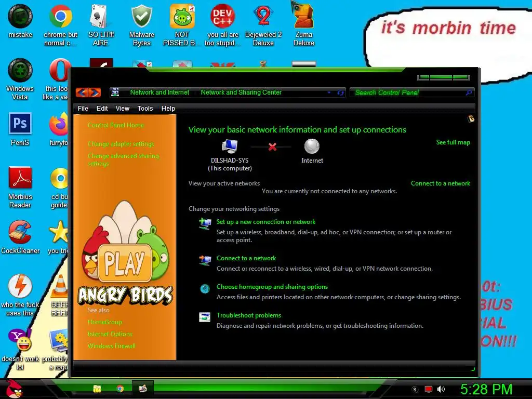The width and height of the screenshot is (532, 399).
Task: Click the volume speaker tray icon
Action: coord(441,389)
